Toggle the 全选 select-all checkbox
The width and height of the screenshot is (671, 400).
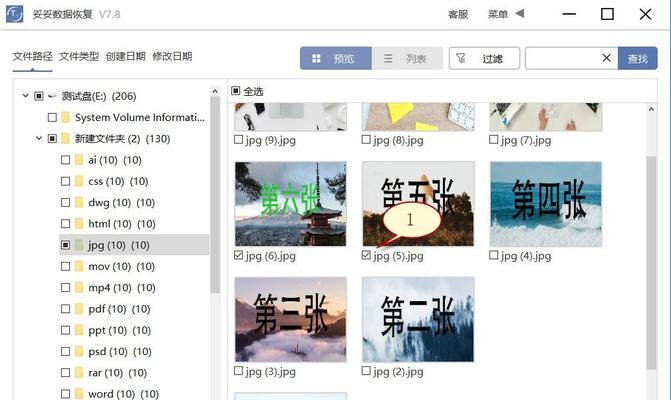click(235, 91)
